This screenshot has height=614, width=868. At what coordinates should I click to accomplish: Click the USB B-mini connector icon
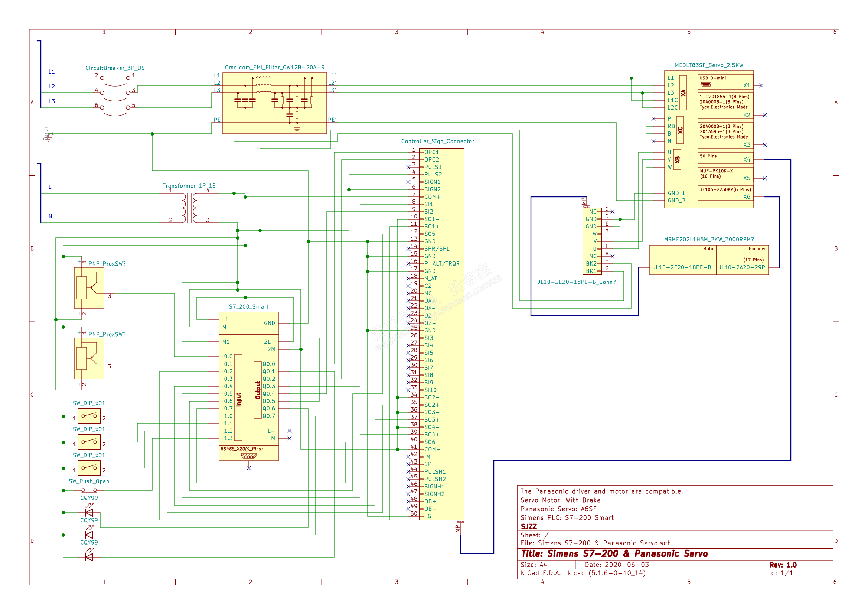point(706,84)
